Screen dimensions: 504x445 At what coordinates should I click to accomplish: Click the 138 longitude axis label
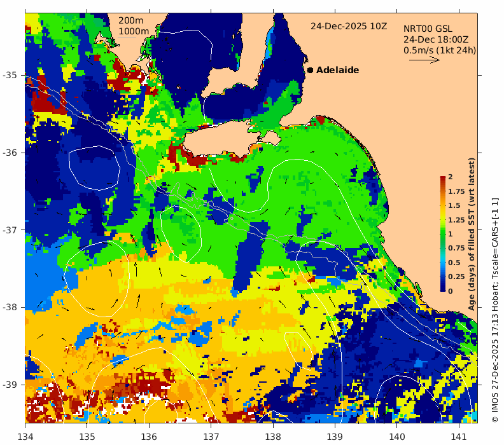tap(273, 437)
